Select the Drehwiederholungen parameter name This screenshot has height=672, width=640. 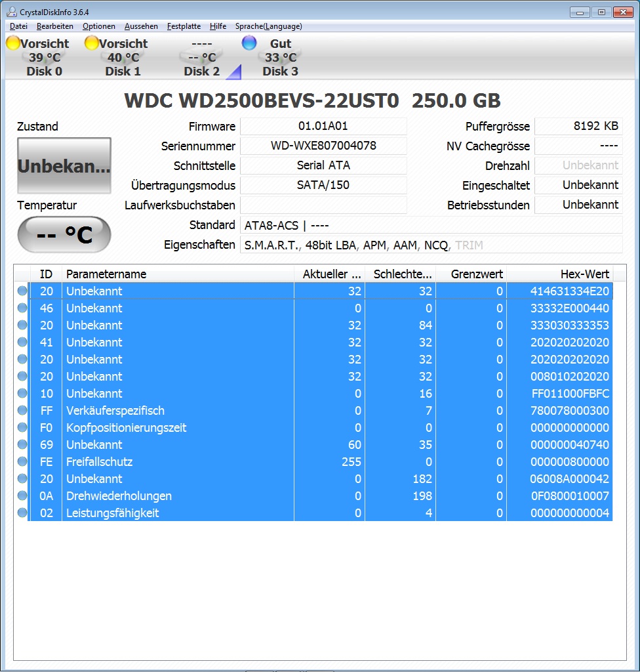coord(119,496)
